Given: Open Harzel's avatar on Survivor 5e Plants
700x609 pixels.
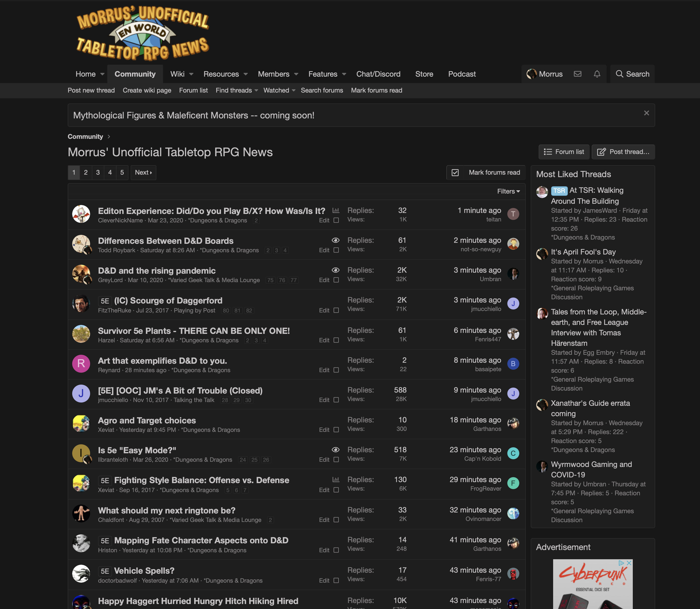Looking at the screenshot, I should pyautogui.click(x=81, y=334).
